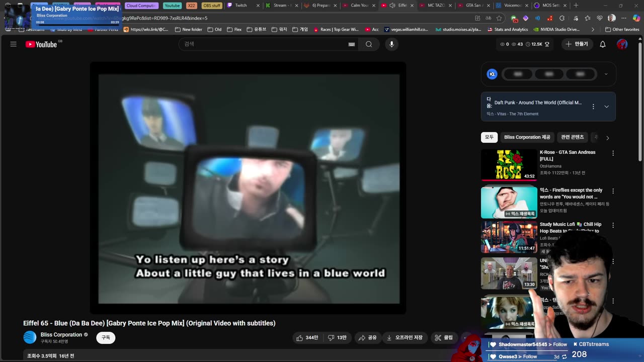Click the page vertical scrollbar

[x=640, y=101]
